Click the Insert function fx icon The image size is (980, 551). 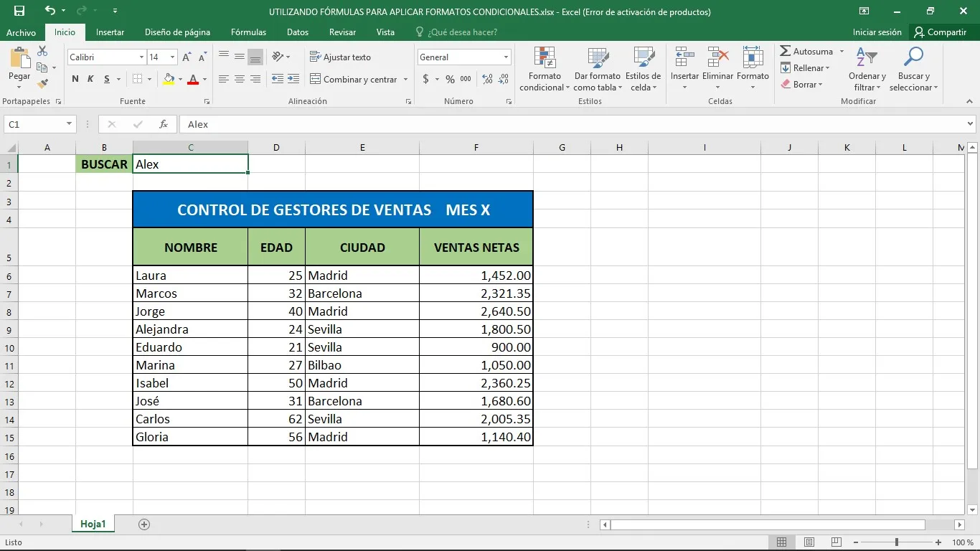(164, 124)
